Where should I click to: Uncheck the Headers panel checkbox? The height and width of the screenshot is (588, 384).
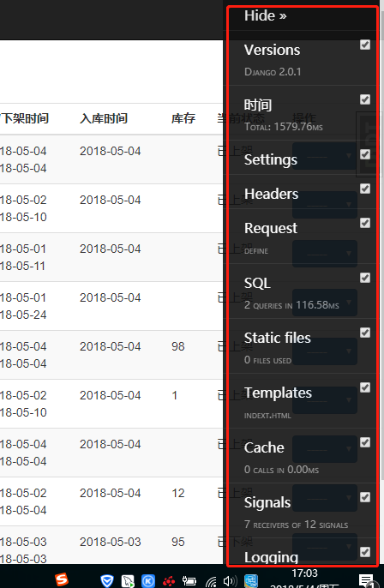[x=365, y=189]
